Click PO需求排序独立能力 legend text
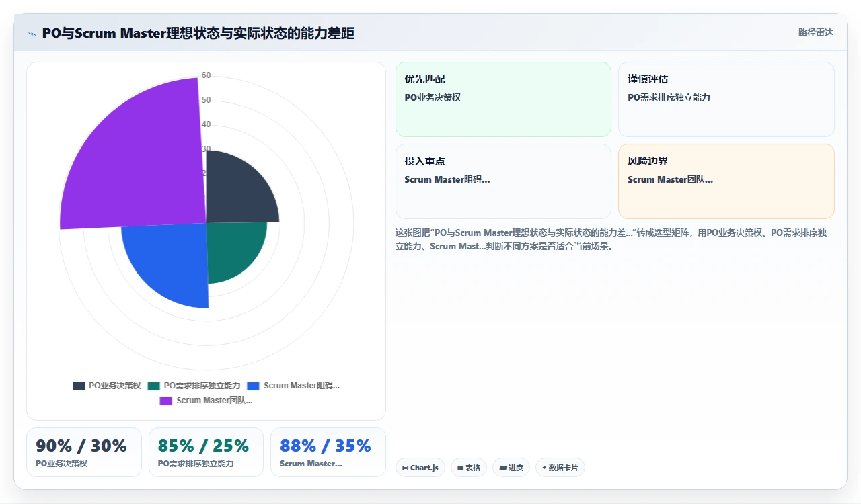 (x=202, y=386)
